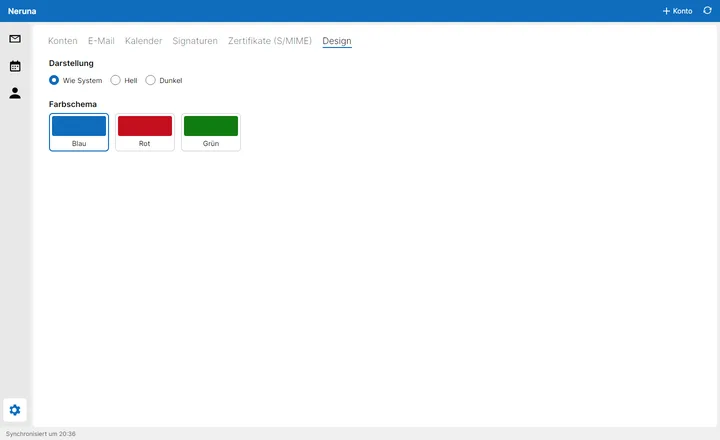Open the mail view from sidebar envelope icon
Screen dimensions: 720x440
click(15, 39)
